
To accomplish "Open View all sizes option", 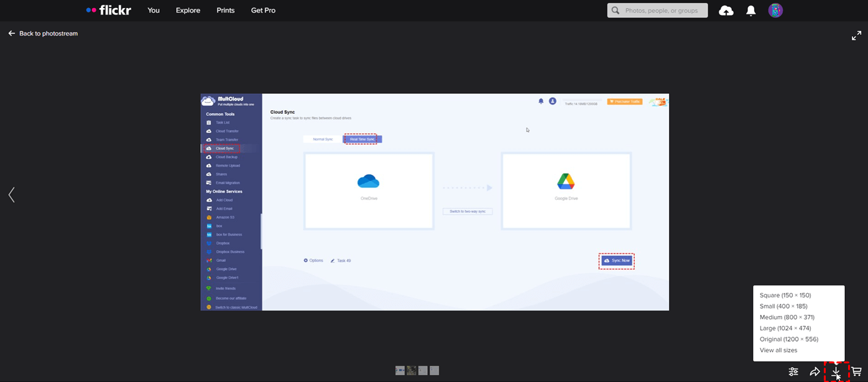I will (778, 350).
